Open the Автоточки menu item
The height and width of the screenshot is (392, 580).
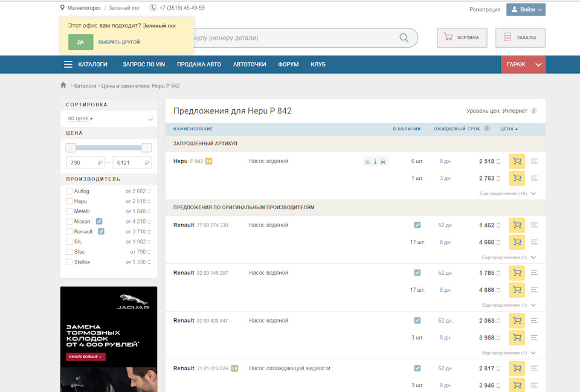click(250, 65)
